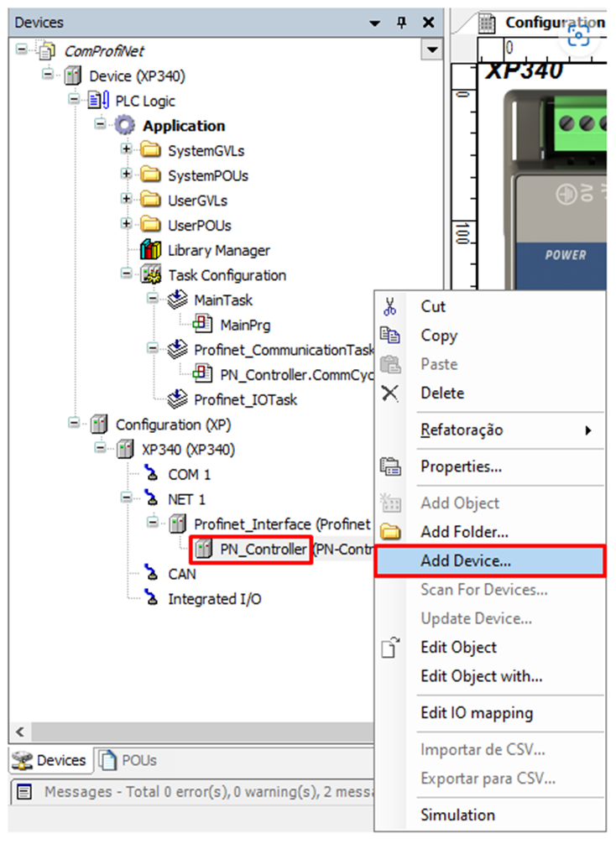
Task: Collapse the NET 1 tree node
Action: coord(127,499)
